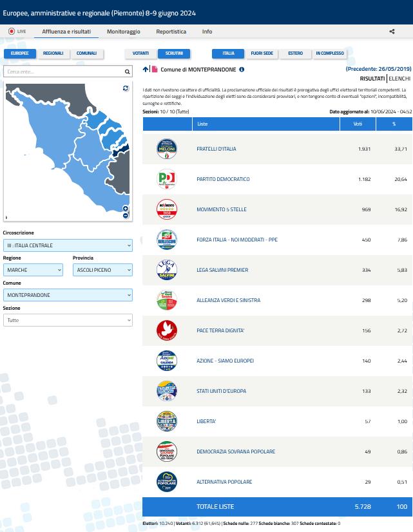Switch to the Reportistica tab
The image size is (413, 532).
point(171,32)
